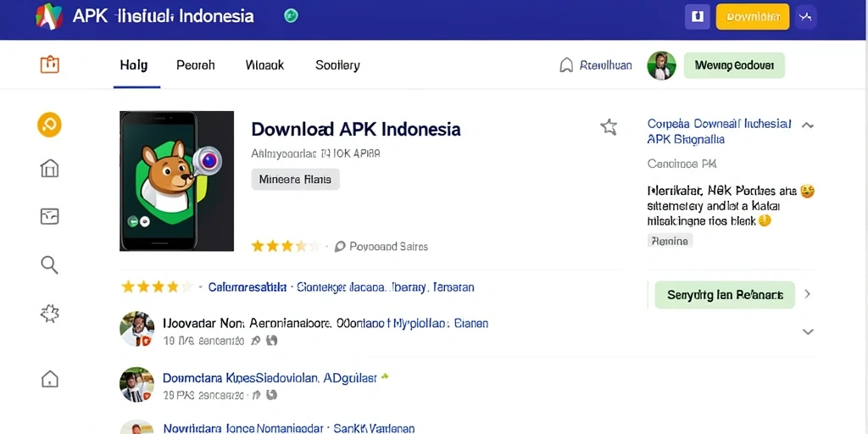Click the comment bubble icon near Poyoeand Saires
This screenshot has height=434, width=868.
[x=340, y=247]
